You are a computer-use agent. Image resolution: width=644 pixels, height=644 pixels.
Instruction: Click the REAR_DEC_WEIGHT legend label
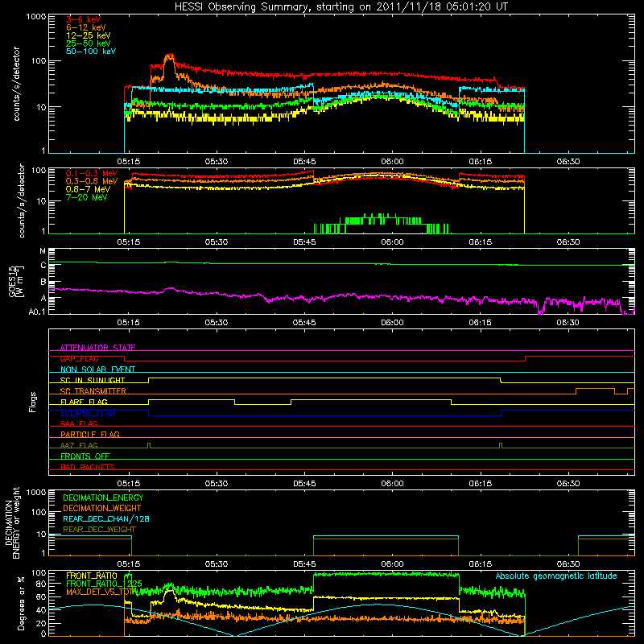click(x=99, y=530)
